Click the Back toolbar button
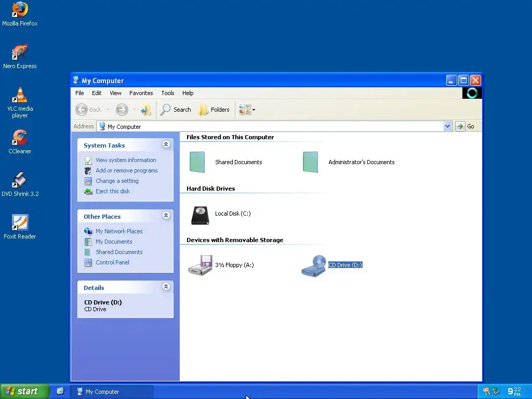This screenshot has width=532, height=399. pos(88,110)
